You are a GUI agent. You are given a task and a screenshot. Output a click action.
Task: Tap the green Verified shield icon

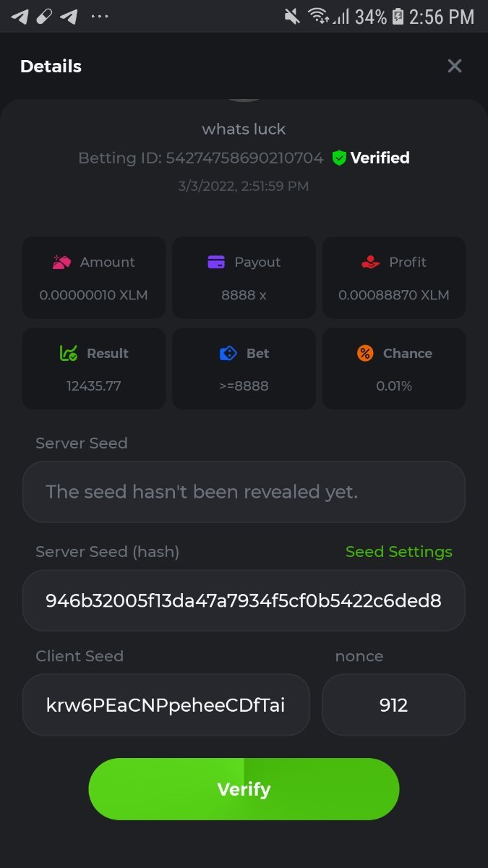point(339,158)
